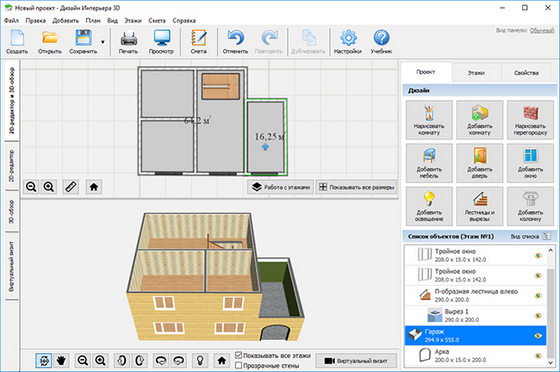Rotate 3D model right
Screen dimensions: 560x372
coord(139,361)
